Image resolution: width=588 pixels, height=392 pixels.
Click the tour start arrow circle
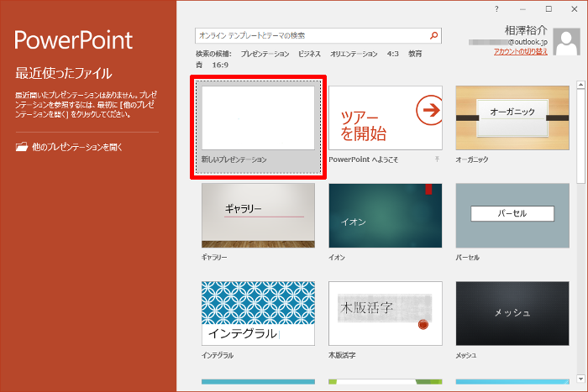click(x=430, y=110)
